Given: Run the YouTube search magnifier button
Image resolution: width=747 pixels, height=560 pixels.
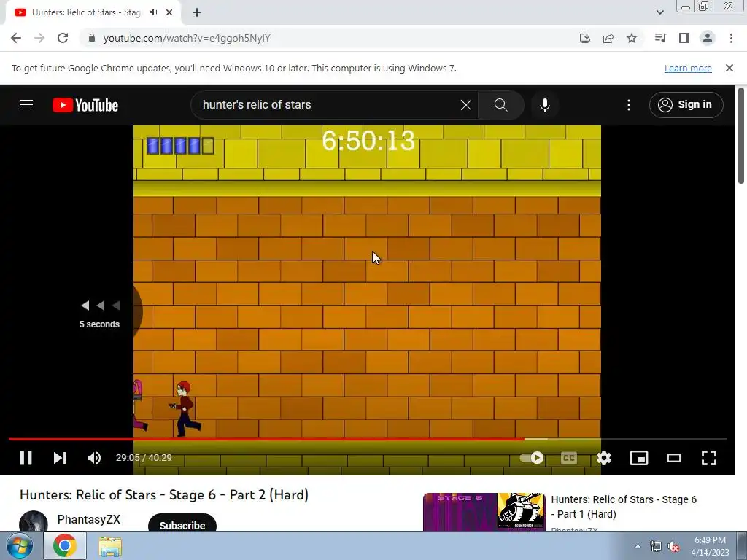Looking at the screenshot, I should click(500, 105).
